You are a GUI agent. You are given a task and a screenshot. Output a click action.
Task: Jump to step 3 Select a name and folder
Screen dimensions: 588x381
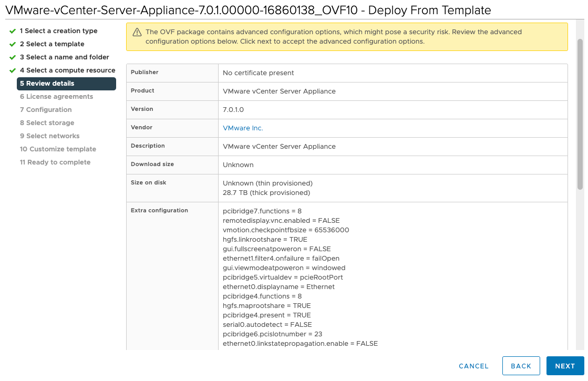(64, 57)
